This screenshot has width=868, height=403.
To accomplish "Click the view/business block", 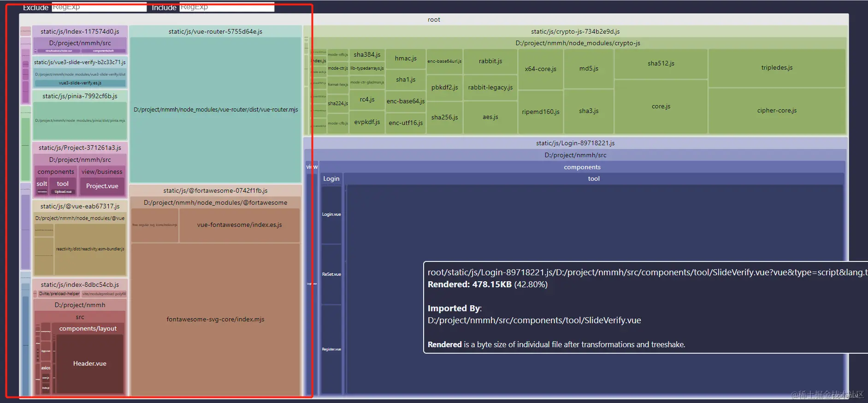I will [x=102, y=172].
